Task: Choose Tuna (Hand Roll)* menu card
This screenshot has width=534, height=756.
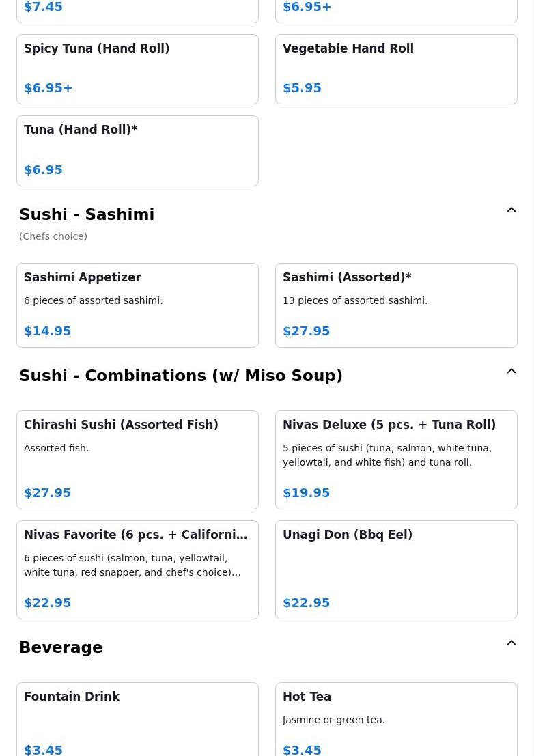Action: click(137, 150)
